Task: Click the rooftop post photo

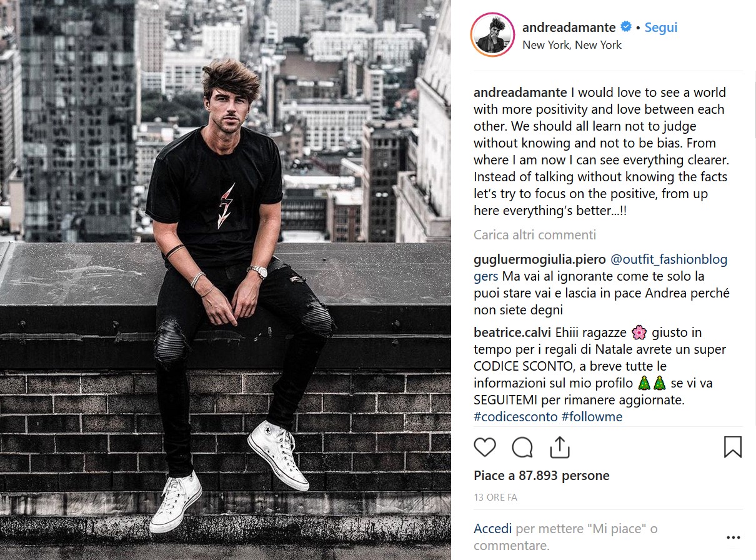Action: pyautogui.click(x=225, y=280)
